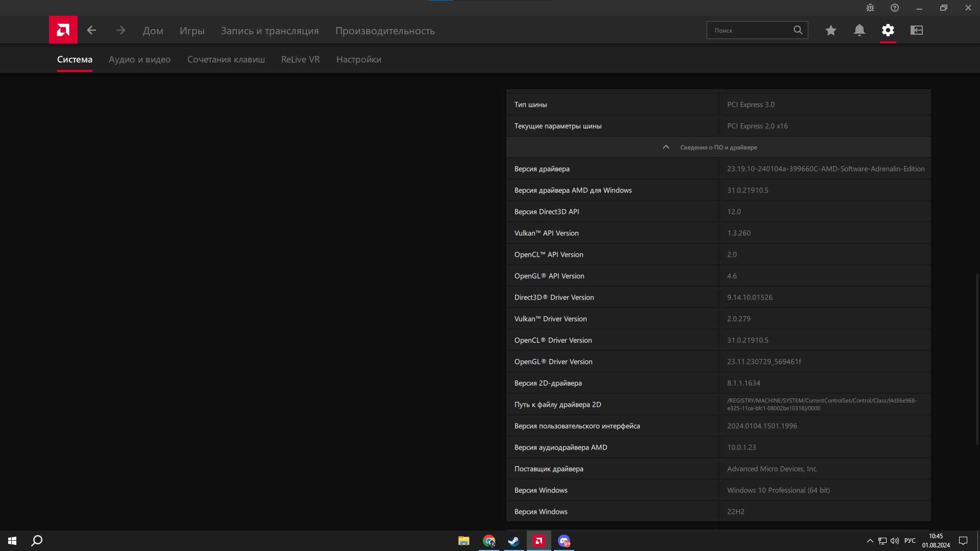Image resolution: width=980 pixels, height=551 pixels.
Task: Open Windows taskbar search
Action: pos(37,541)
